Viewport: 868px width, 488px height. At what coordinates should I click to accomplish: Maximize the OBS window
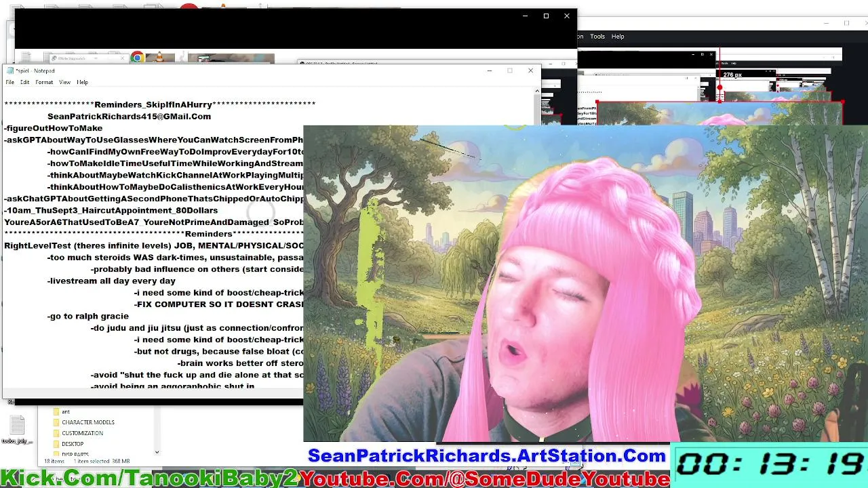pos(846,23)
